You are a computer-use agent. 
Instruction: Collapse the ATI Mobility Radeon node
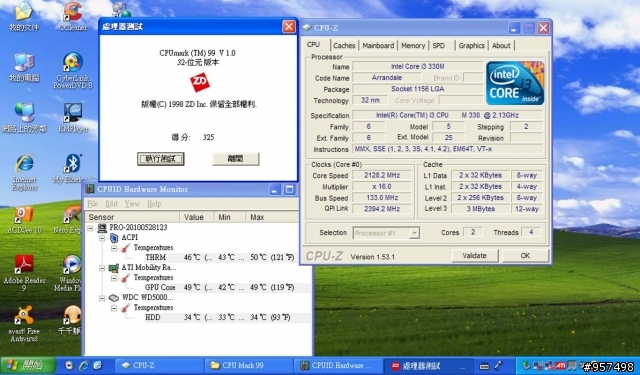102,268
